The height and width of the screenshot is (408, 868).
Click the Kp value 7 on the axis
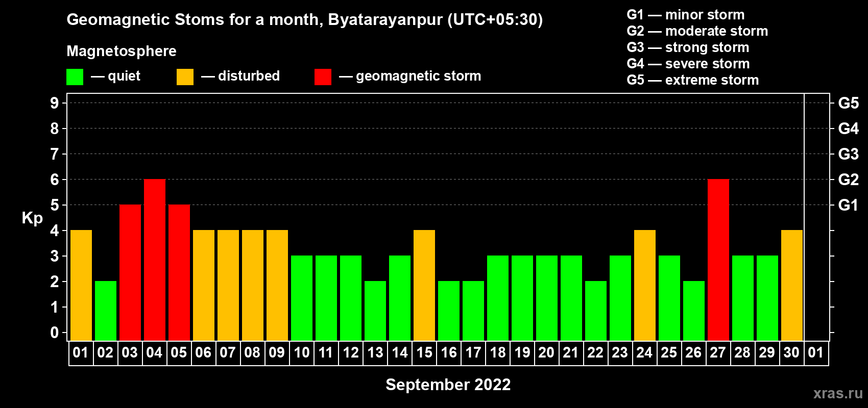tap(55, 154)
